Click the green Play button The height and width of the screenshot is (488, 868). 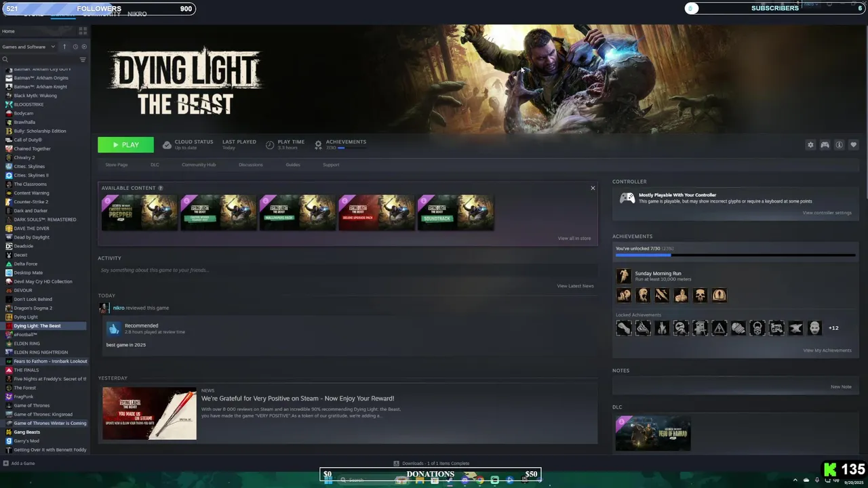(125, 145)
